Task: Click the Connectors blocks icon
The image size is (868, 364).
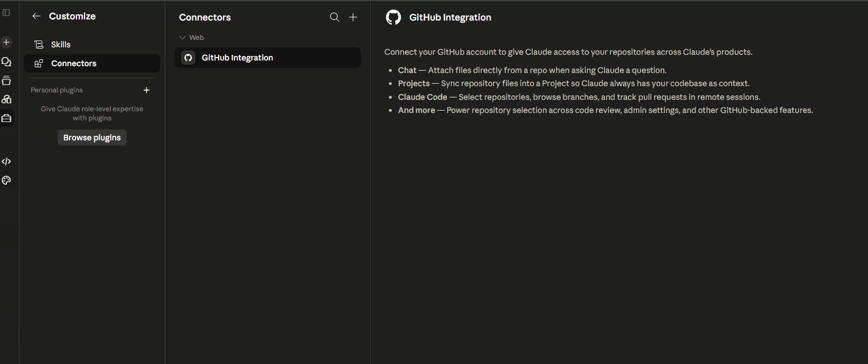Action: click(x=39, y=63)
